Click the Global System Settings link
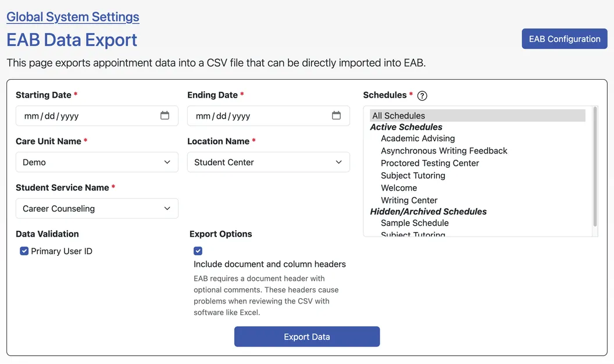The image size is (614, 364). point(73,17)
